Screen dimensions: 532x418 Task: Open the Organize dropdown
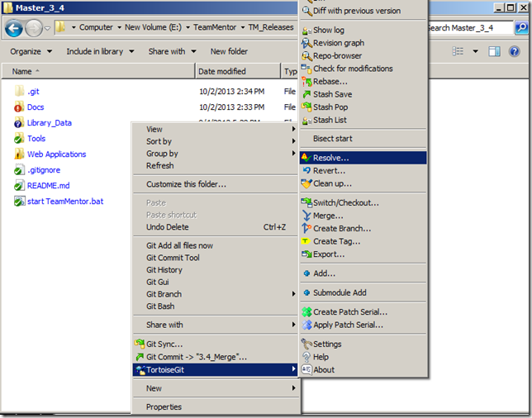[x=31, y=51]
